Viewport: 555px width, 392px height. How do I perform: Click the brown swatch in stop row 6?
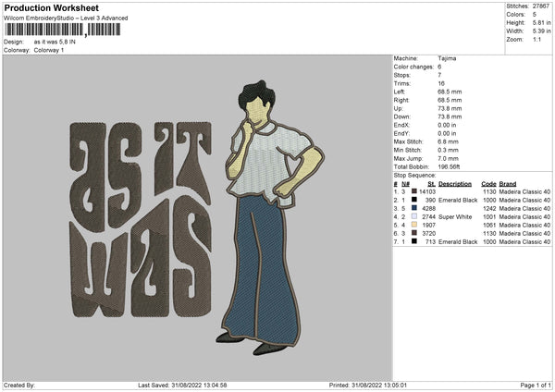pos(414,233)
